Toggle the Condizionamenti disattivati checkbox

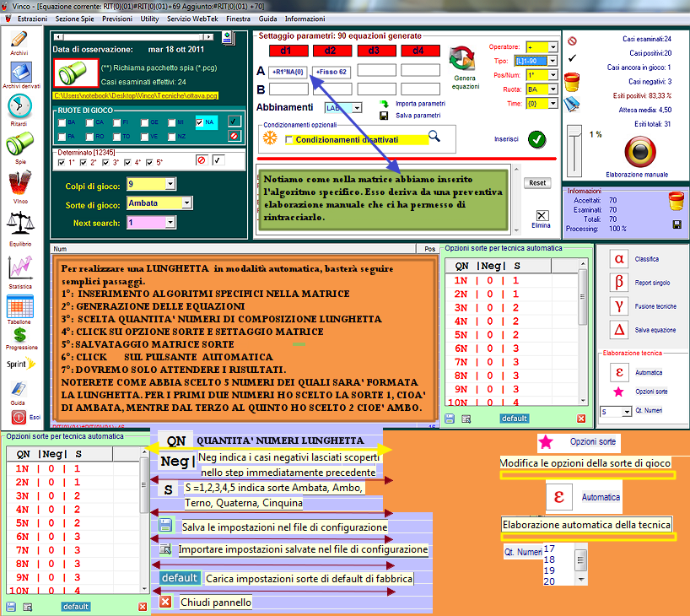click(288, 139)
